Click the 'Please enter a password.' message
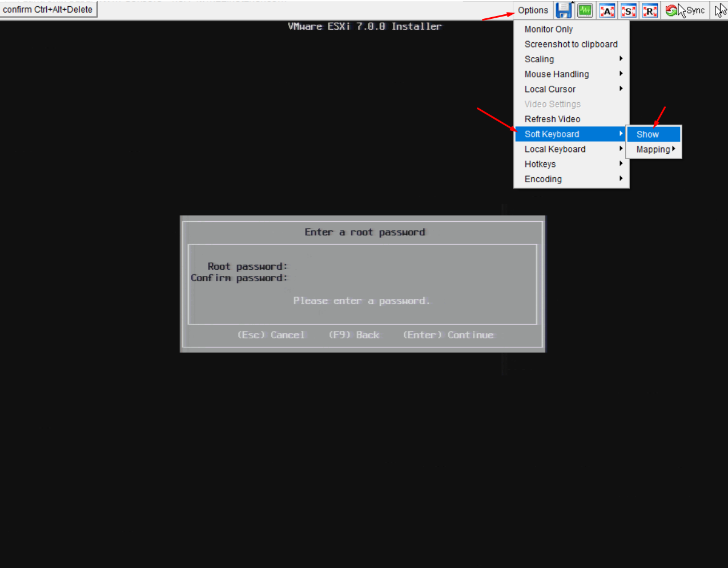 (361, 301)
